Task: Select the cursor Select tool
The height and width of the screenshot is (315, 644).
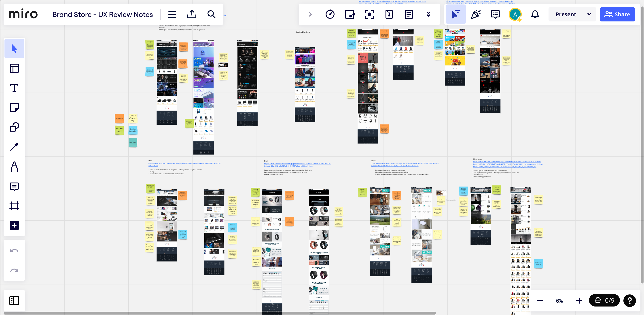Action: tap(14, 48)
